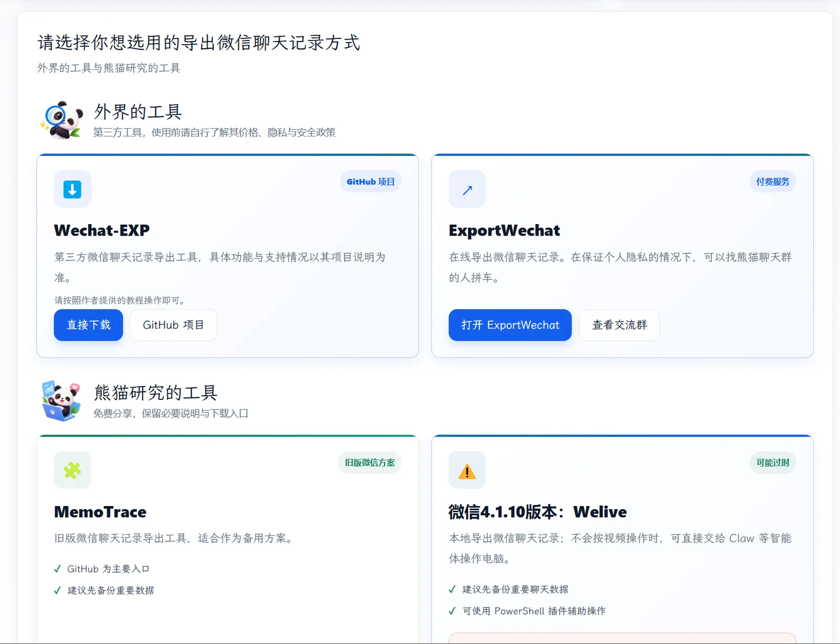The width and height of the screenshot is (840, 644).
Task: Click the ExportWechat external link arrow icon
Action: coord(467,189)
